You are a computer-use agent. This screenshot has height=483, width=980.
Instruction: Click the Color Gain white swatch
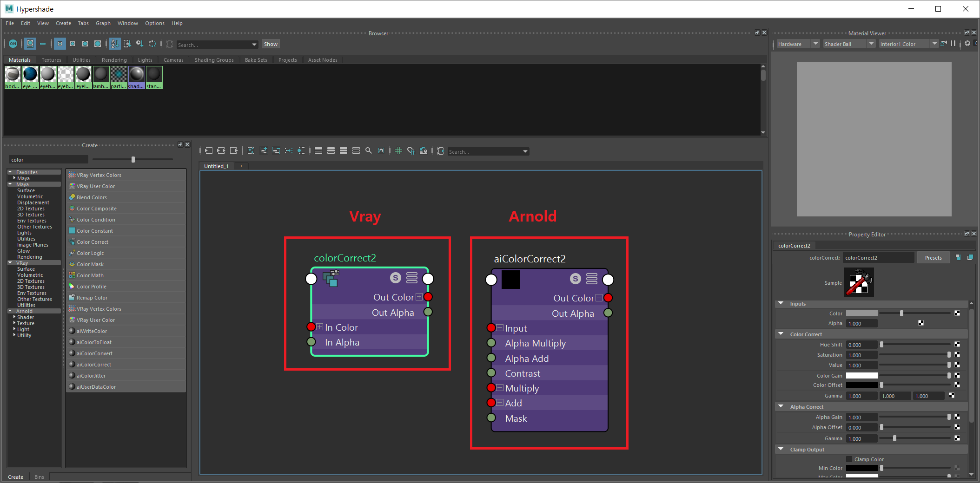coord(861,376)
